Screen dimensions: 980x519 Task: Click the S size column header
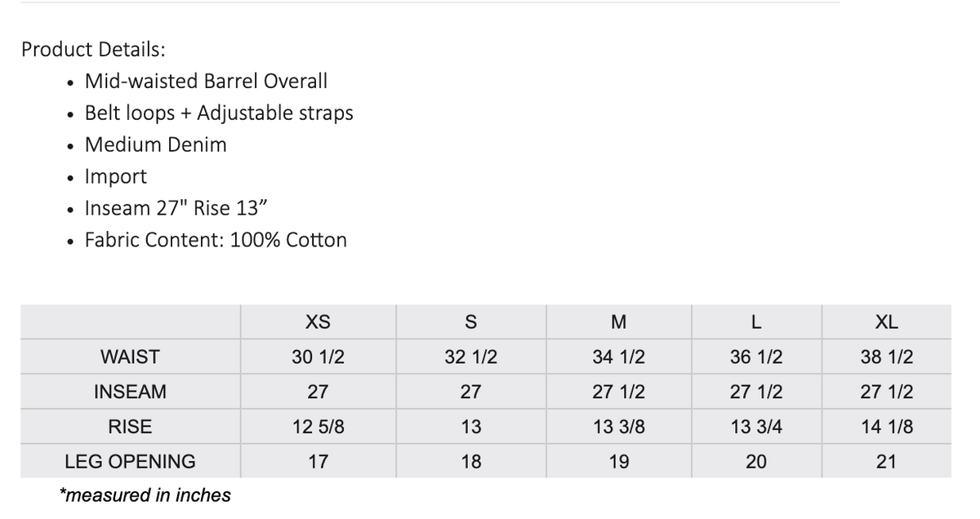click(470, 322)
